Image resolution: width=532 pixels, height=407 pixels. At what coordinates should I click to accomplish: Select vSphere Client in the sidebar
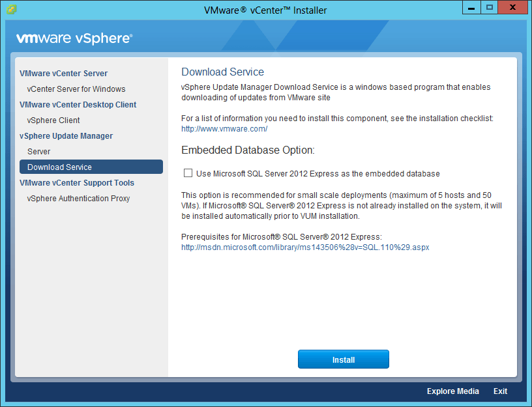pos(53,120)
